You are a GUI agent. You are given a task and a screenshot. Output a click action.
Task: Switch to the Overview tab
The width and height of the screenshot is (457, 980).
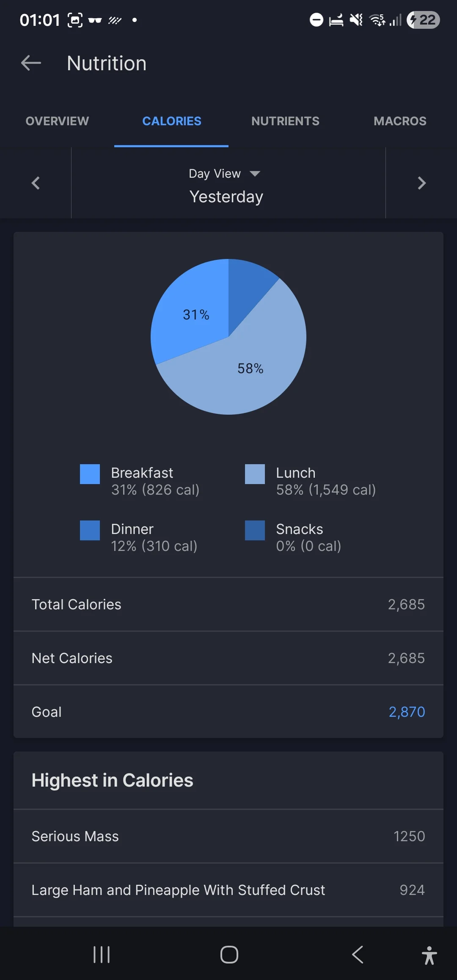[x=57, y=121]
